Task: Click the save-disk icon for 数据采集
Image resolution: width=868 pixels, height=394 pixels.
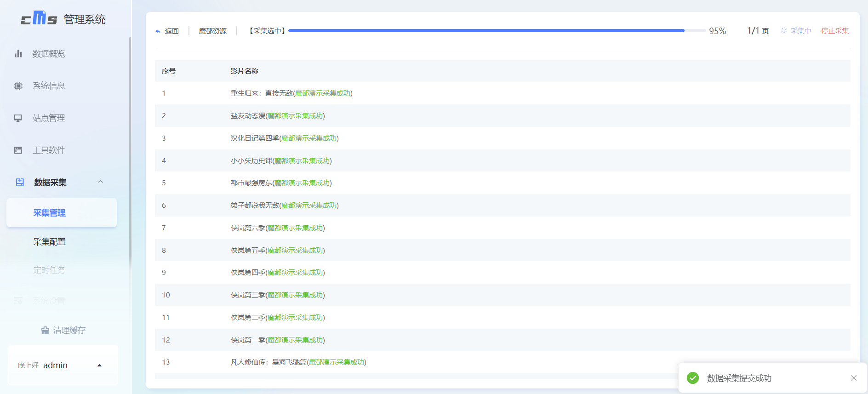Action: click(x=20, y=183)
